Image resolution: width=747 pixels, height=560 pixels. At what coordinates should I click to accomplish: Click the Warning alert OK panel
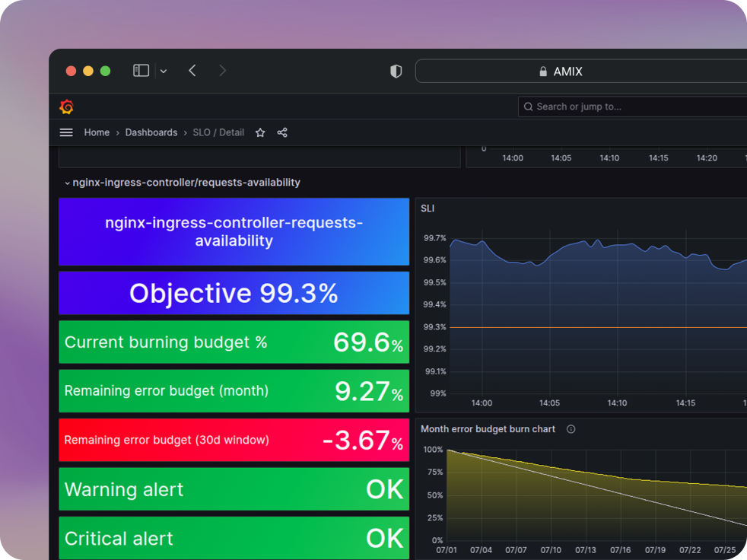[234, 489]
